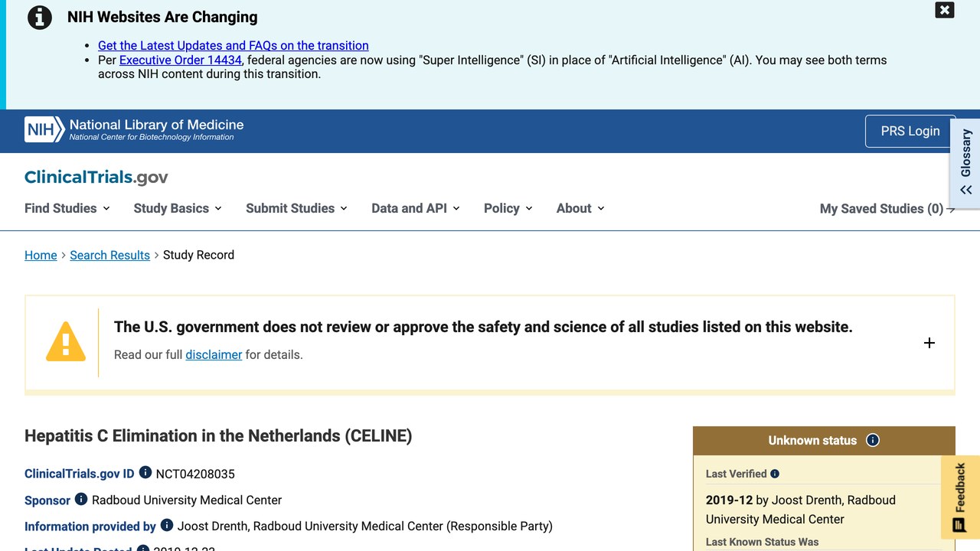The width and height of the screenshot is (980, 551).
Task: Click info icon next to ClinicalTrials.gov ID
Action: click(x=145, y=473)
